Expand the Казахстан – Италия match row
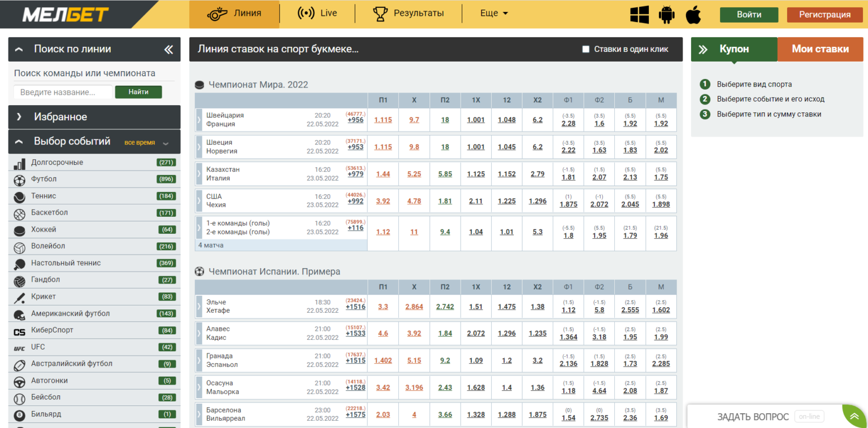This screenshot has height=428, width=868. (x=198, y=174)
